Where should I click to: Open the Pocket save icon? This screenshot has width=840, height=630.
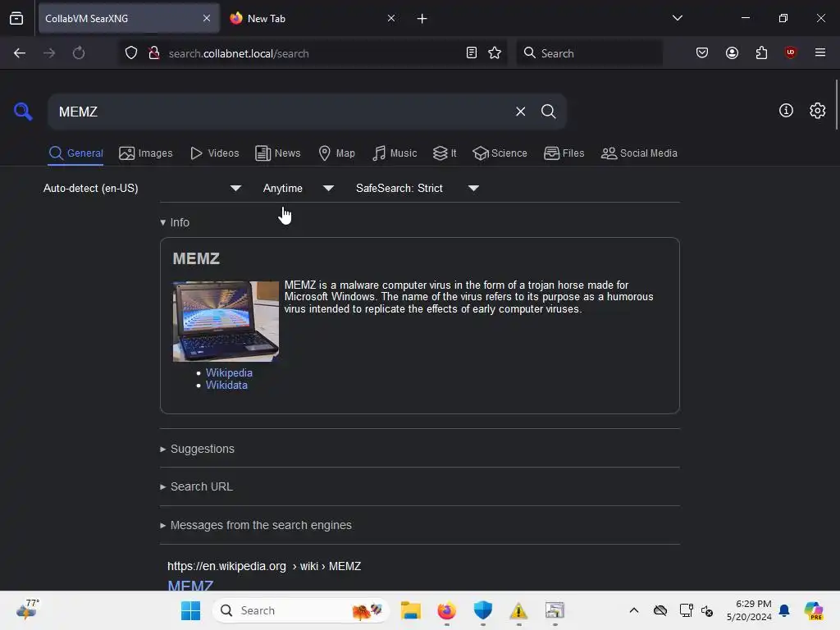click(x=702, y=52)
